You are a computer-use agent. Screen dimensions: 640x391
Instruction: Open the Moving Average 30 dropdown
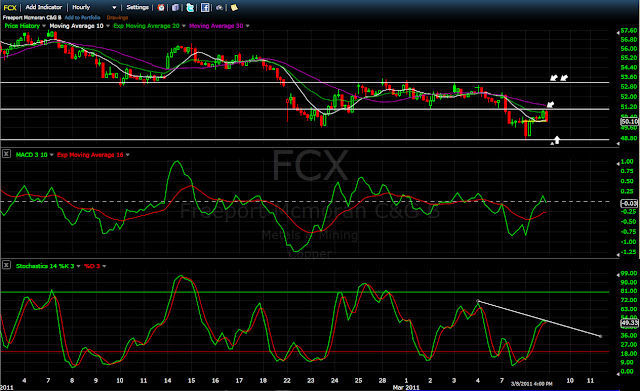247,26
